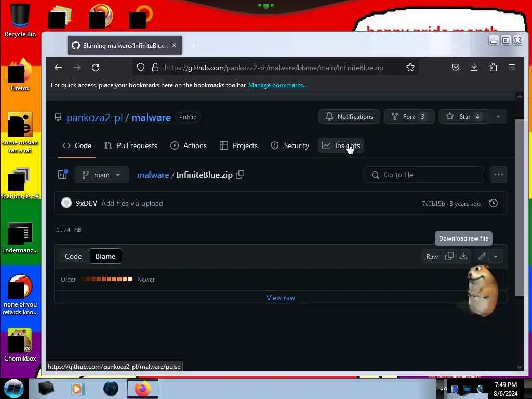Screen dimensions: 532x399
Task: Open the Recycle Bin desktop icon
Action: (20, 20)
